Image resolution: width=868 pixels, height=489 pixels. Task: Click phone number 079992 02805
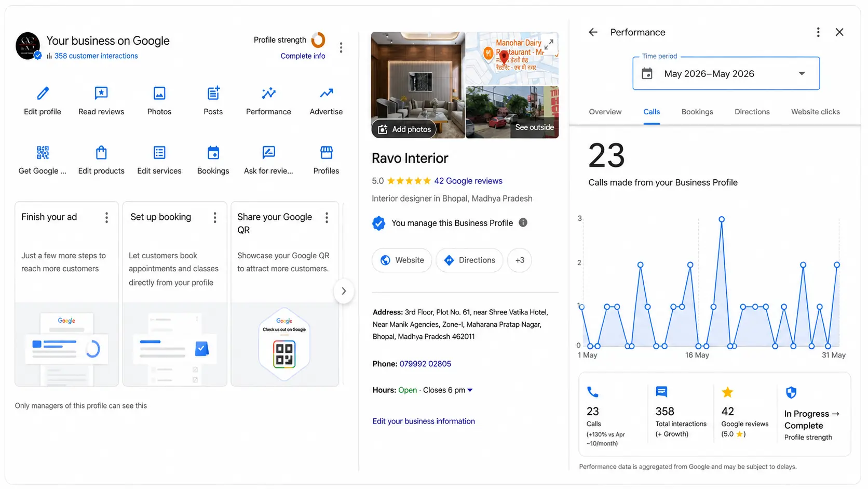tap(425, 364)
